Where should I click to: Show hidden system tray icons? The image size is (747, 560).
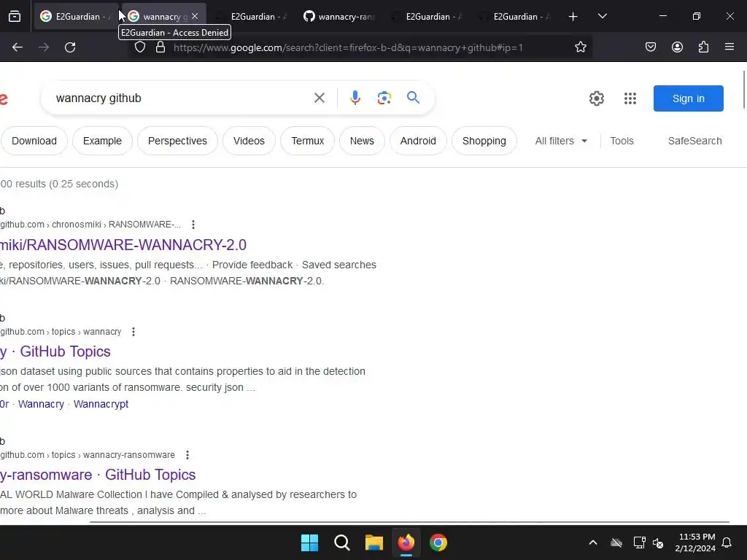[593, 542]
